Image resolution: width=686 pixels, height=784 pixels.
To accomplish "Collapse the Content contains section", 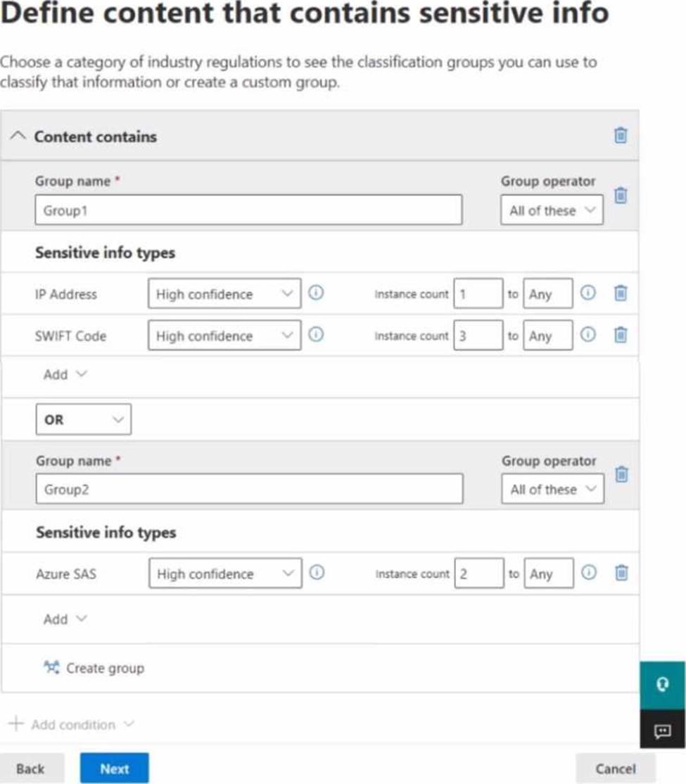I will tap(18, 136).
